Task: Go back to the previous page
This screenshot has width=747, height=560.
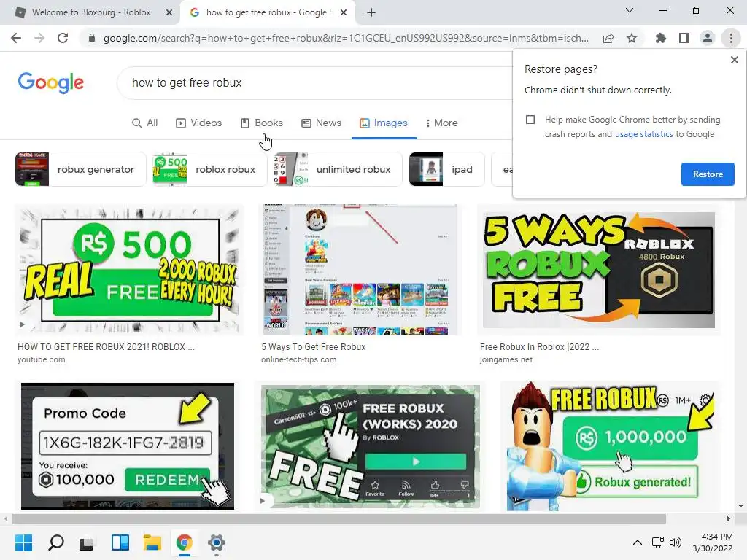Action: click(16, 38)
